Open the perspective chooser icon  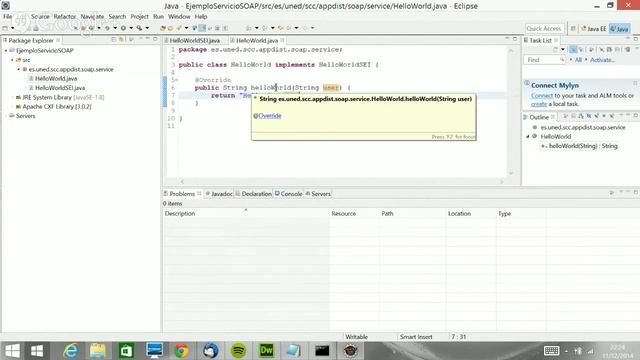[x=573, y=29]
